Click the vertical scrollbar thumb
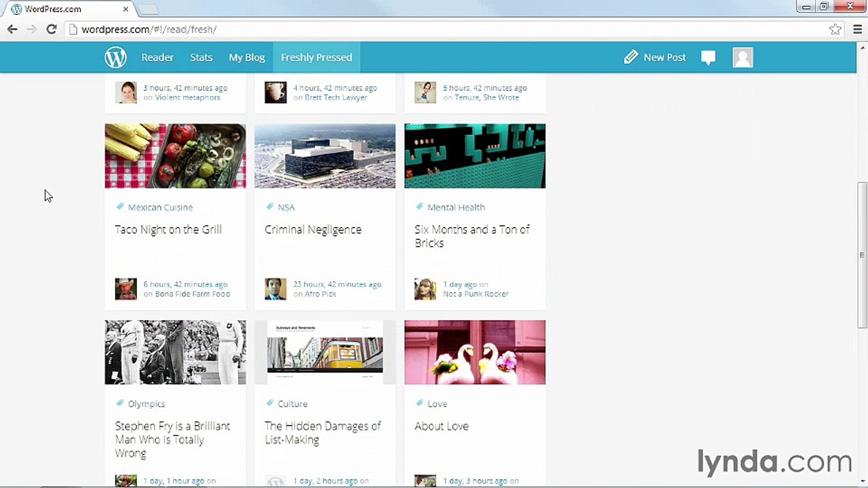The height and width of the screenshot is (488, 868). click(x=862, y=255)
